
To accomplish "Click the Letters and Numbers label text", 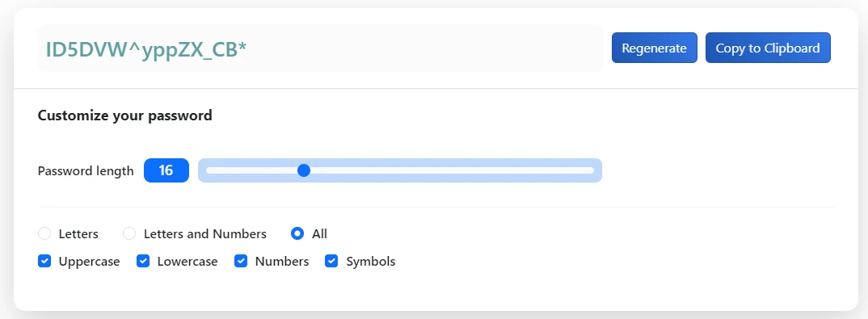I will 204,234.
